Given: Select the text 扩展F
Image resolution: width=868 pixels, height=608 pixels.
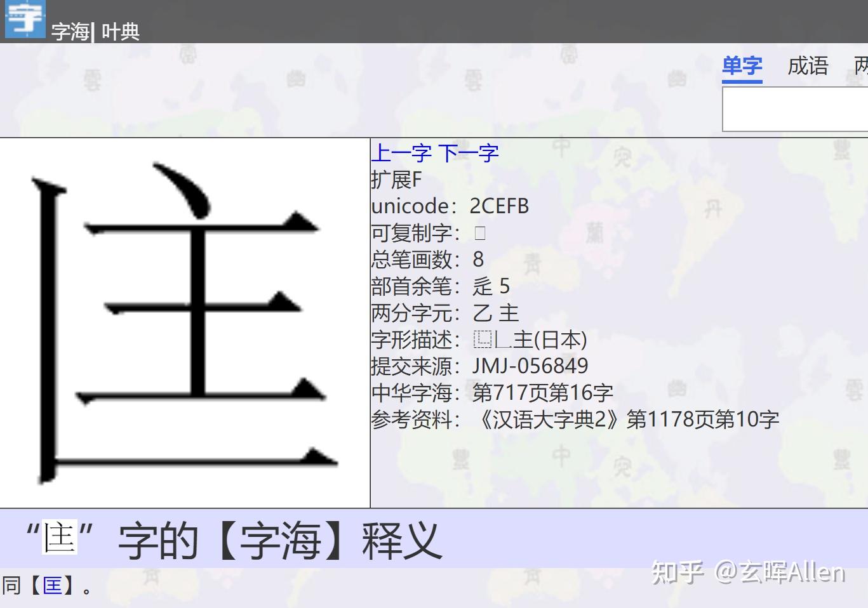Looking at the screenshot, I should tap(396, 180).
